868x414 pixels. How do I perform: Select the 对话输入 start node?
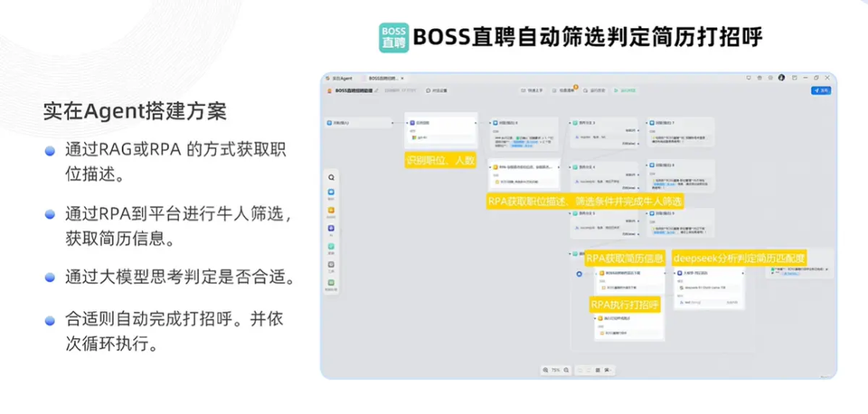click(x=359, y=123)
